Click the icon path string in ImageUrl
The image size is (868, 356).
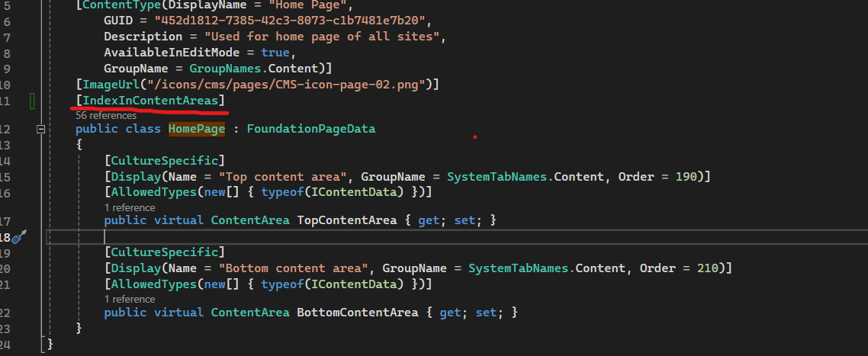(x=286, y=84)
